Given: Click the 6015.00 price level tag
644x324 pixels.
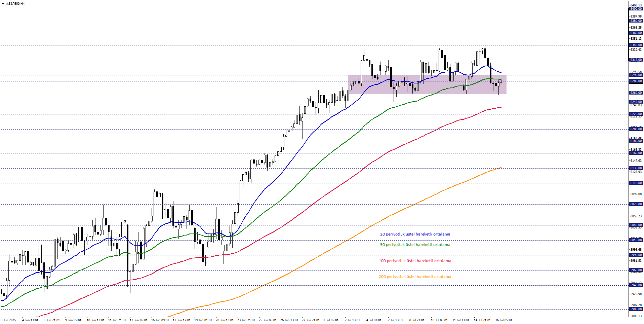Looking at the screenshot, I should (x=636, y=240).
